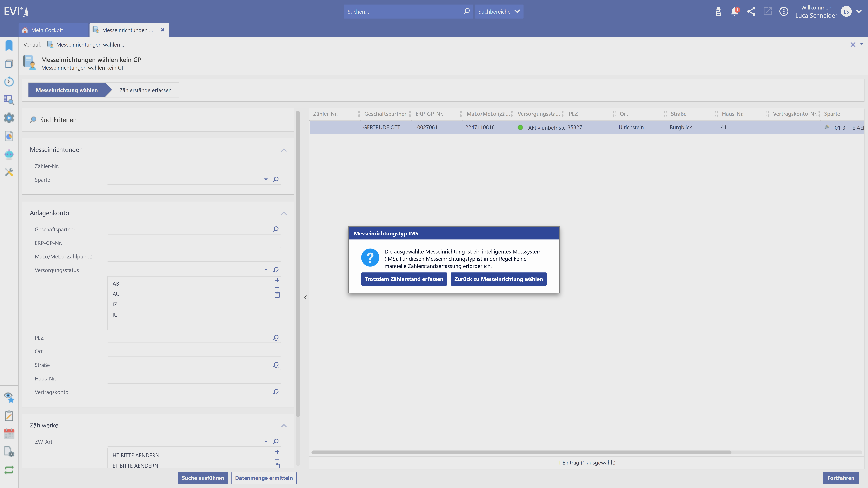868x488 pixels.
Task: Open the gear play sidebar icon
Action: 9,118
